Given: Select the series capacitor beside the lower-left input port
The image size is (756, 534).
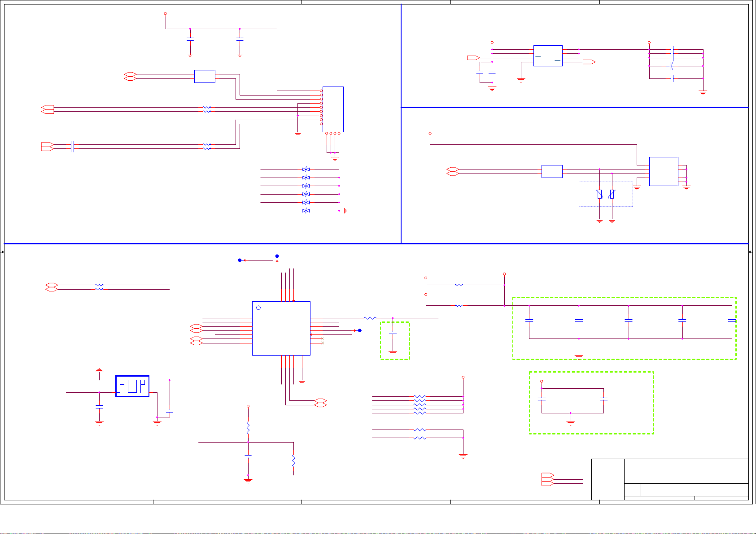Looking at the screenshot, I should [72, 147].
